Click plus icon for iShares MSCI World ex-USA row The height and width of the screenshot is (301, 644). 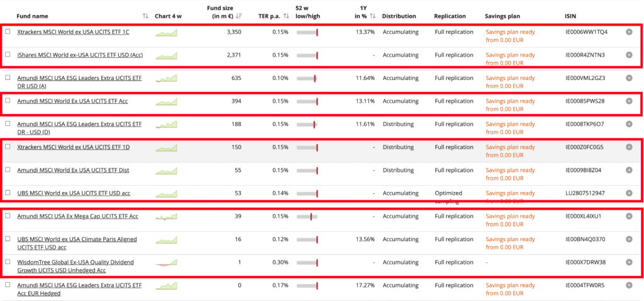[x=629, y=55]
